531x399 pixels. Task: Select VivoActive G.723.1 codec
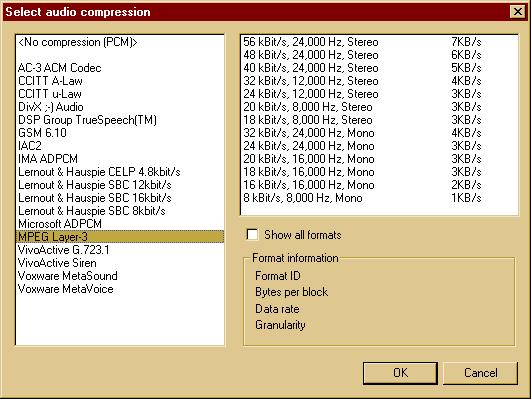120,250
